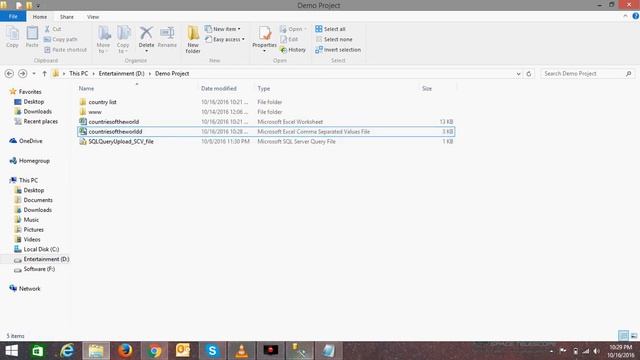Click Paste shortcut in the ribbon
This screenshot has width=640, height=360.
[65, 49]
